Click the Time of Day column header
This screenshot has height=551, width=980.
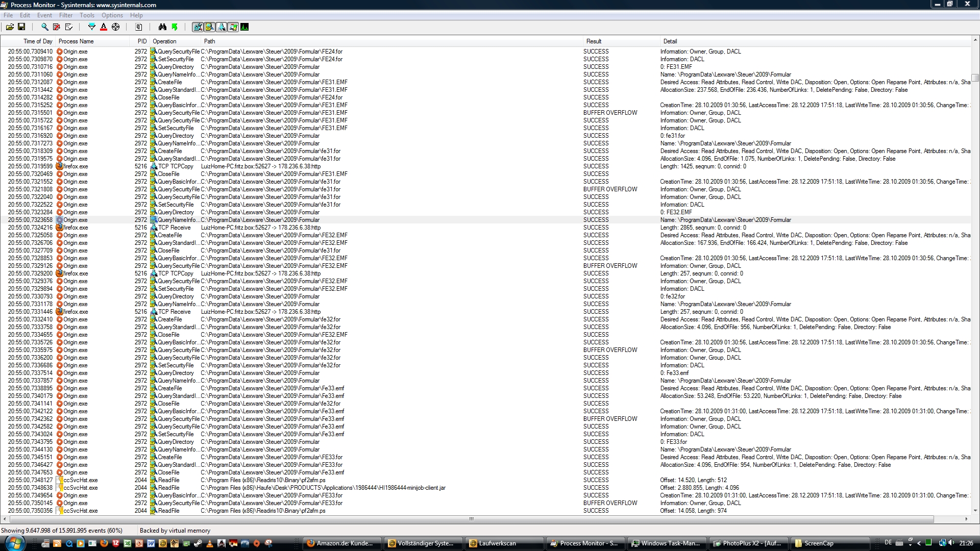click(x=28, y=41)
